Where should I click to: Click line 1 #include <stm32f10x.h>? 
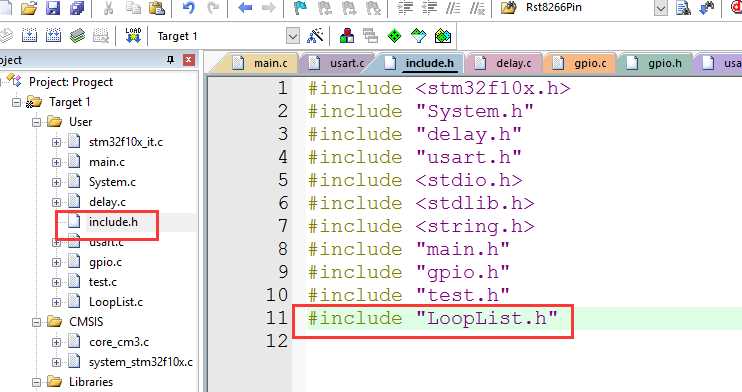[439, 89]
